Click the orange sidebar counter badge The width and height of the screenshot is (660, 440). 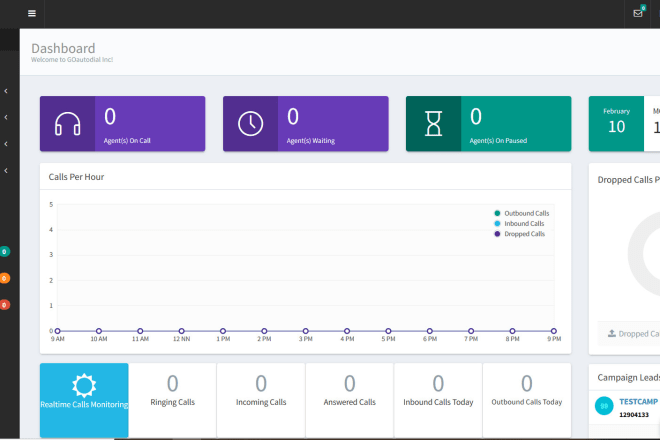click(4, 278)
